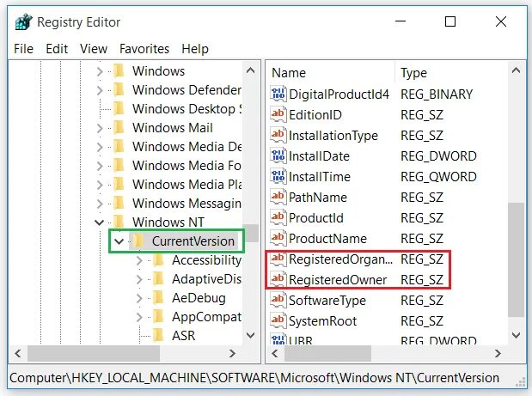
Task: Select the ASR tree entry
Action: click(x=184, y=336)
